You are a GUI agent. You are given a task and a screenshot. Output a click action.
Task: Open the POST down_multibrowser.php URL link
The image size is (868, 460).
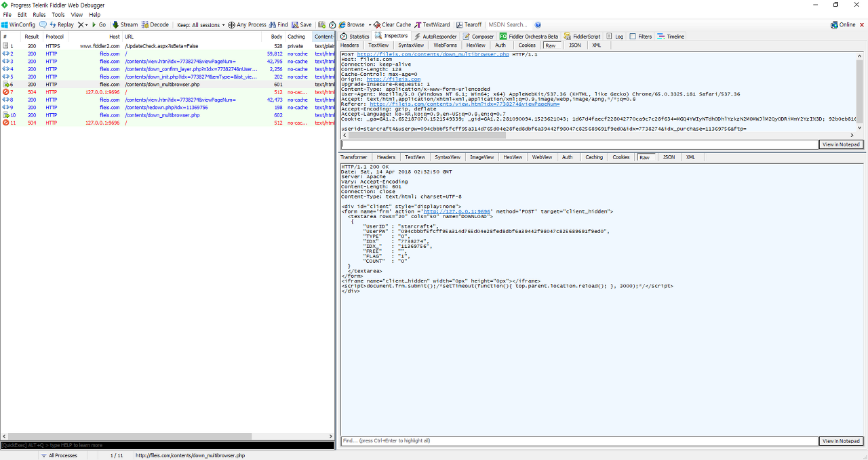[x=433, y=54]
